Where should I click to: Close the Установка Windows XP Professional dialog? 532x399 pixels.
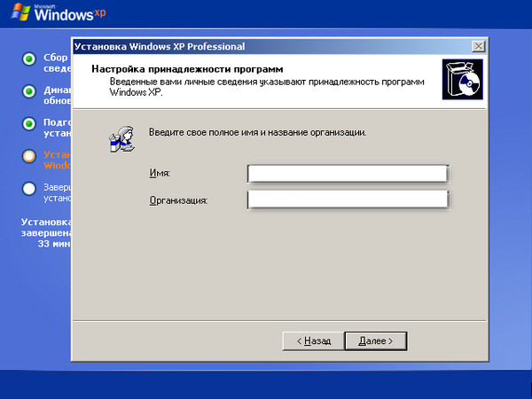(479, 46)
